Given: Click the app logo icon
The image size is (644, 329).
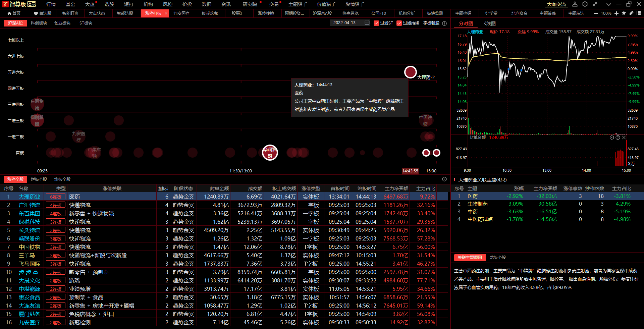Looking at the screenshot, I should tap(5, 4).
